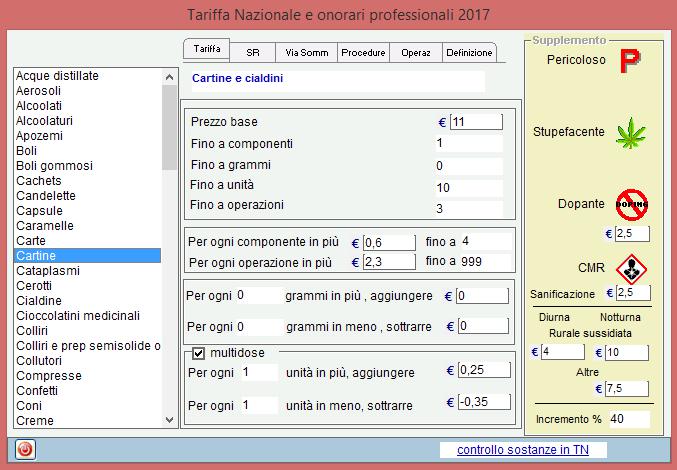Select Colliri in the list
This screenshot has height=470, width=677.
[88, 331]
